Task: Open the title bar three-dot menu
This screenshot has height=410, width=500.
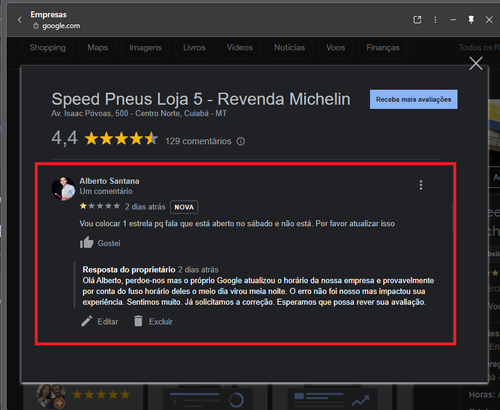Action: click(435, 20)
